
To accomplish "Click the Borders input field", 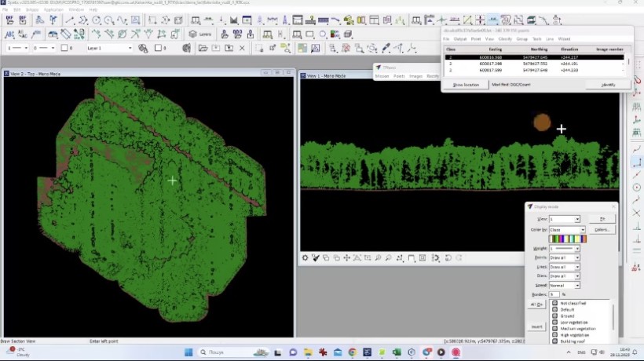I will point(554,294).
